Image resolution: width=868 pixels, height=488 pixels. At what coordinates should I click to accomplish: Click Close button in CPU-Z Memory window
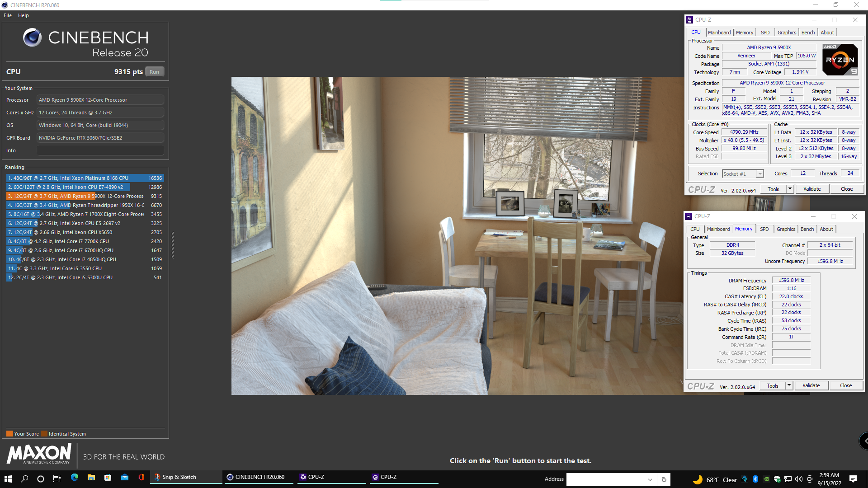(846, 385)
